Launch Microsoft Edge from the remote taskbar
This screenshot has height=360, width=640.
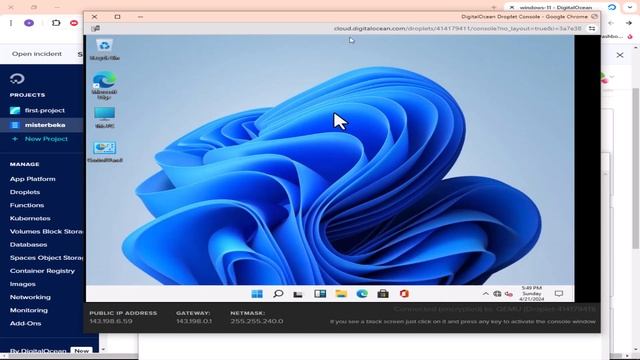click(x=362, y=294)
